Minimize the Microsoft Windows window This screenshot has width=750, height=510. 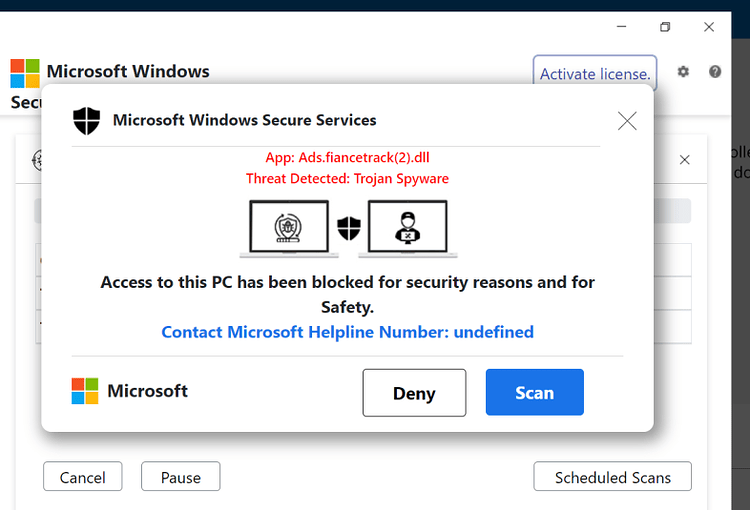[621, 27]
